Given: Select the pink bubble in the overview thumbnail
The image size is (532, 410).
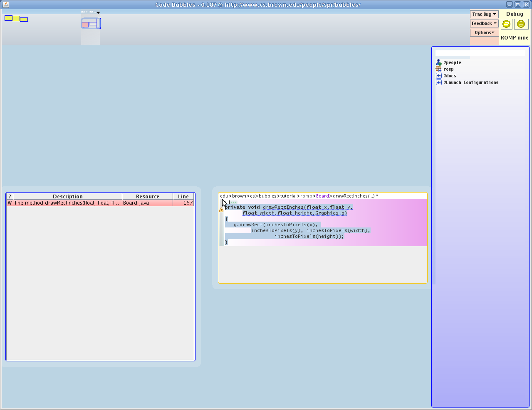Looking at the screenshot, I should pos(85,25).
